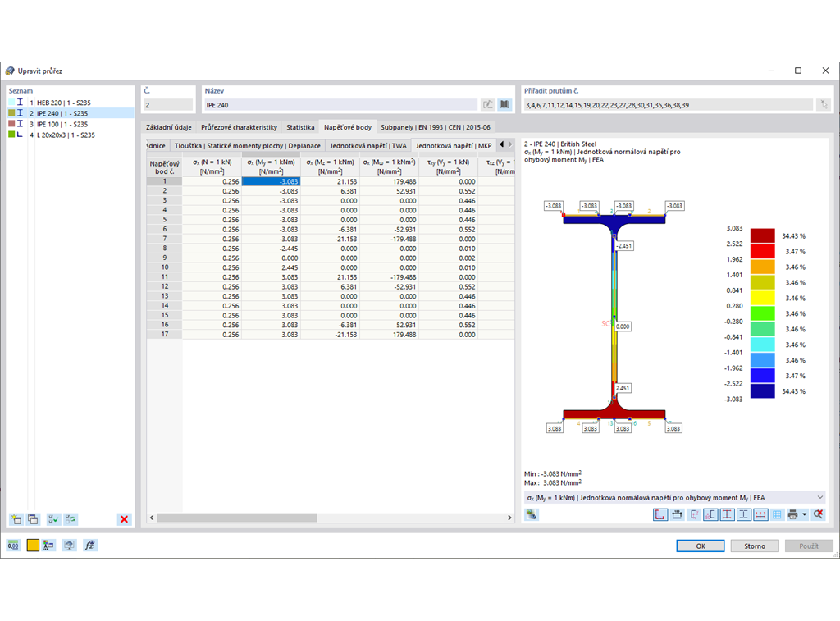Toggle the dimensions display button

tap(677, 515)
